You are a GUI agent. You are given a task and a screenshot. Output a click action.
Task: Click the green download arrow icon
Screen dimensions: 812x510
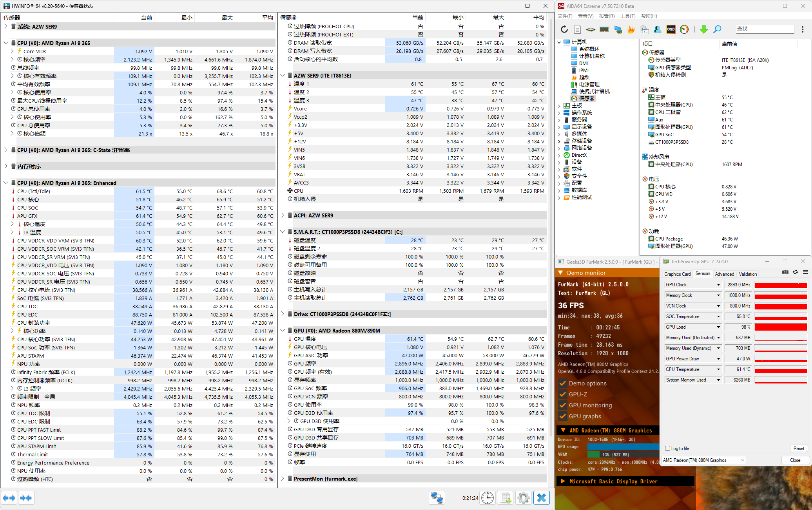point(704,29)
